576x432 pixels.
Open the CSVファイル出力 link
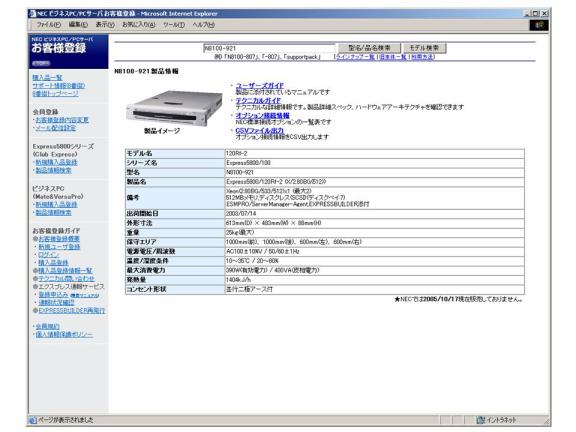click(259, 130)
